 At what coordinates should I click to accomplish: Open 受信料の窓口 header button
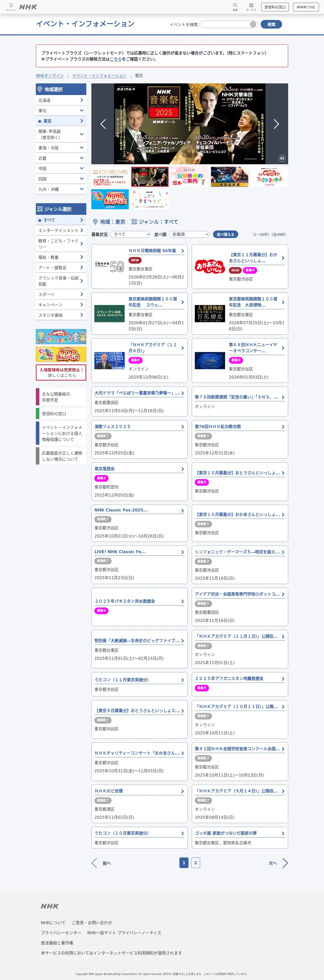(275, 7)
